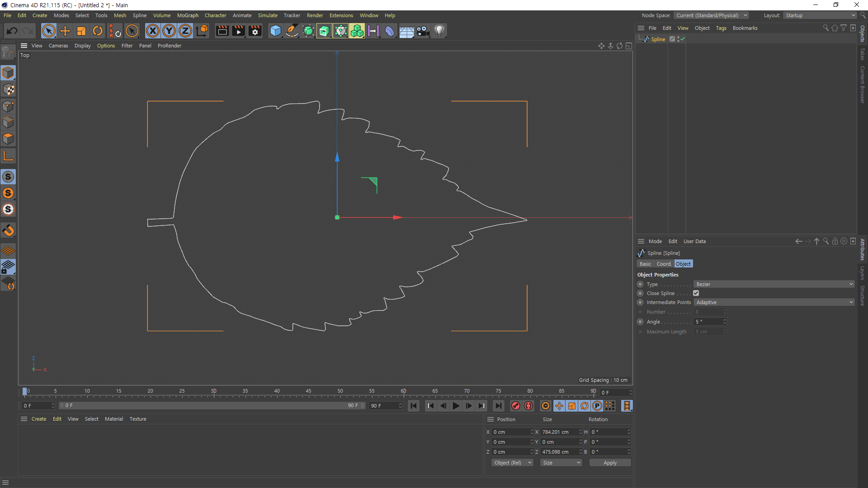This screenshot has height=488, width=868.
Task: Click the Scale tool icon
Action: 81,31
